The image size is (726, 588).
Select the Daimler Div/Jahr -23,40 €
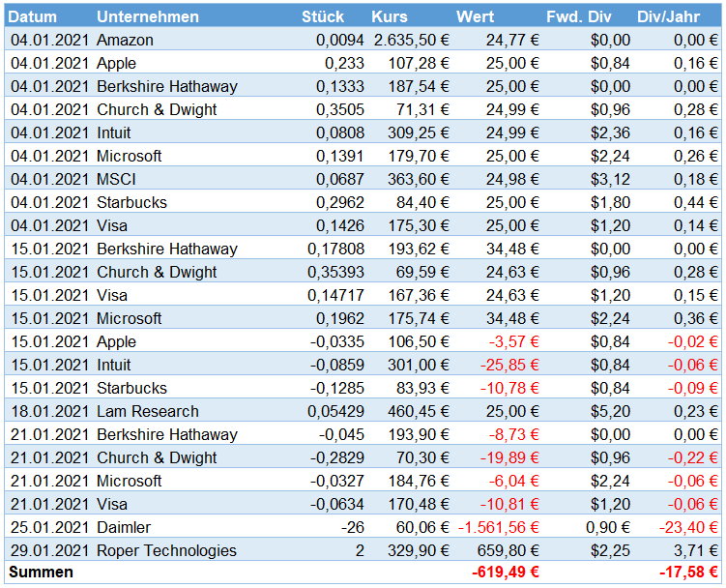(x=688, y=527)
